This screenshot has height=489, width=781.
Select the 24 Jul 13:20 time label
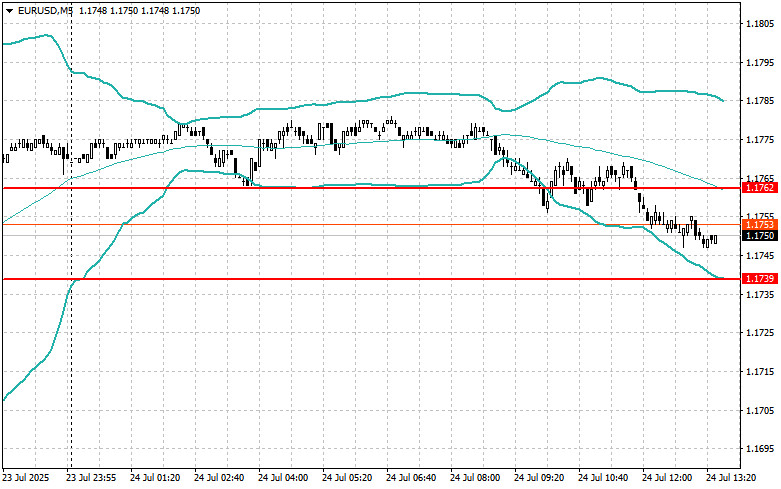click(731, 478)
